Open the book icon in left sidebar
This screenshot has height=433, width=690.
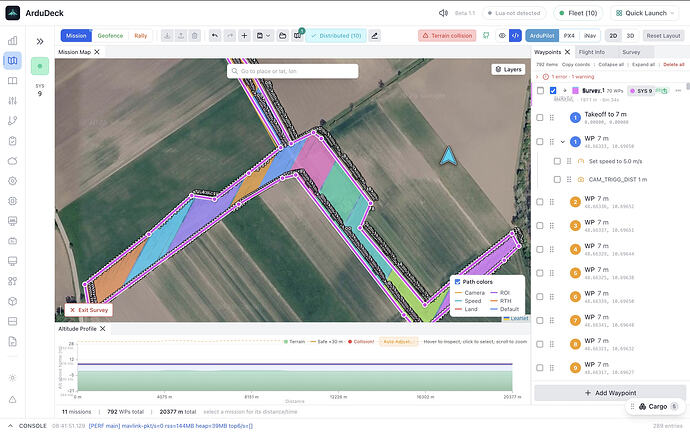12,81
